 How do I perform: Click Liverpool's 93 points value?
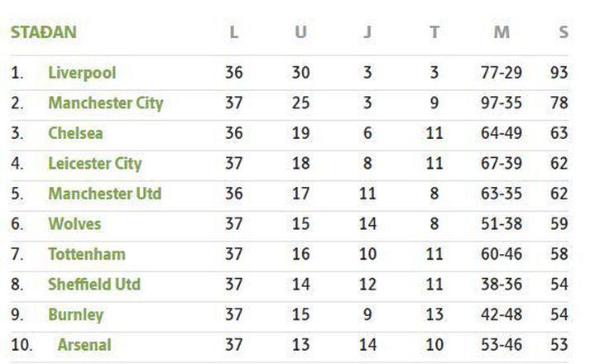tap(559, 73)
